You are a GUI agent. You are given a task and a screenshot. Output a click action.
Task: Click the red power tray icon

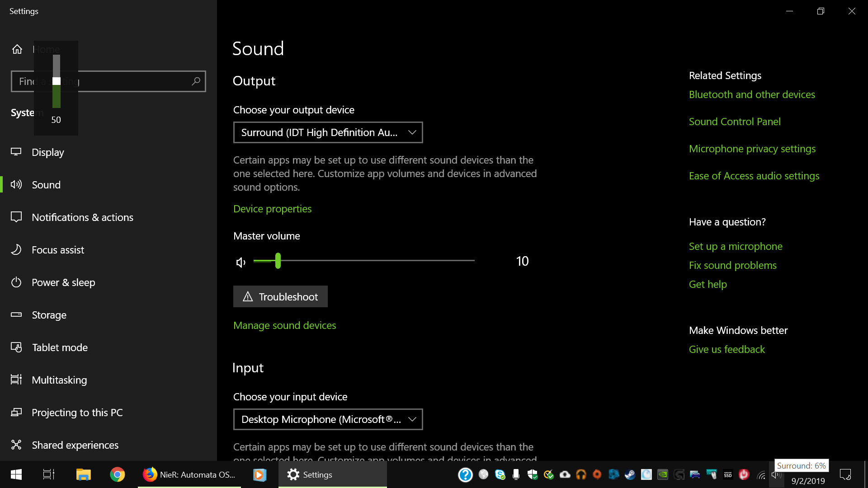point(744,474)
